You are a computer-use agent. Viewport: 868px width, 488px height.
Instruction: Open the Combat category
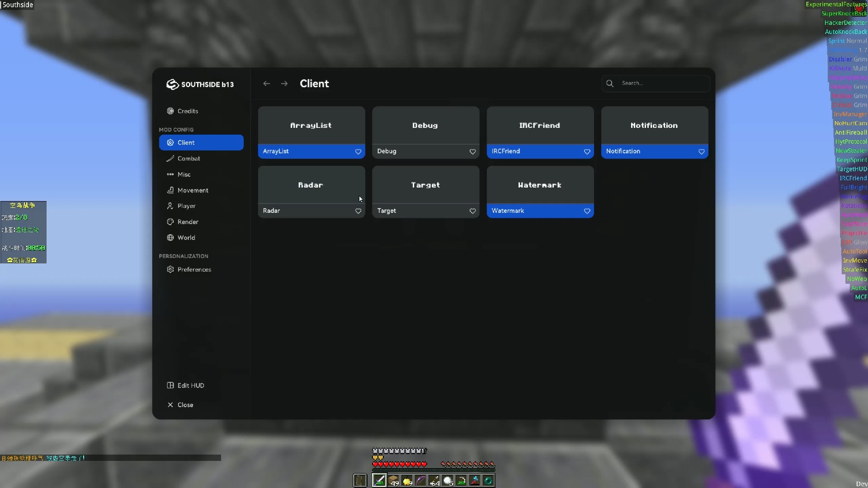pos(201,159)
